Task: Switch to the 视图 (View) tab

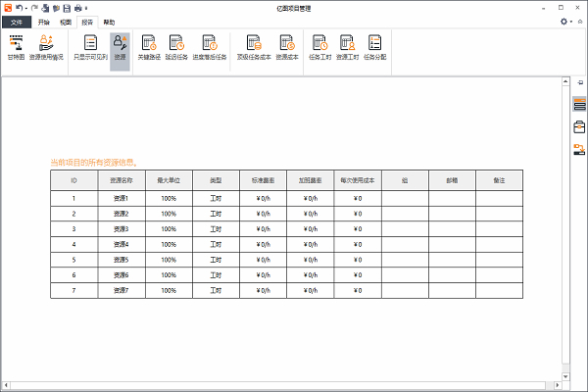Action: (65, 21)
